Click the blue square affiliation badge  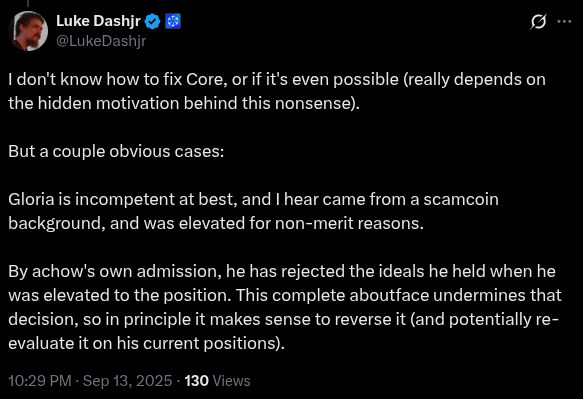(x=173, y=21)
